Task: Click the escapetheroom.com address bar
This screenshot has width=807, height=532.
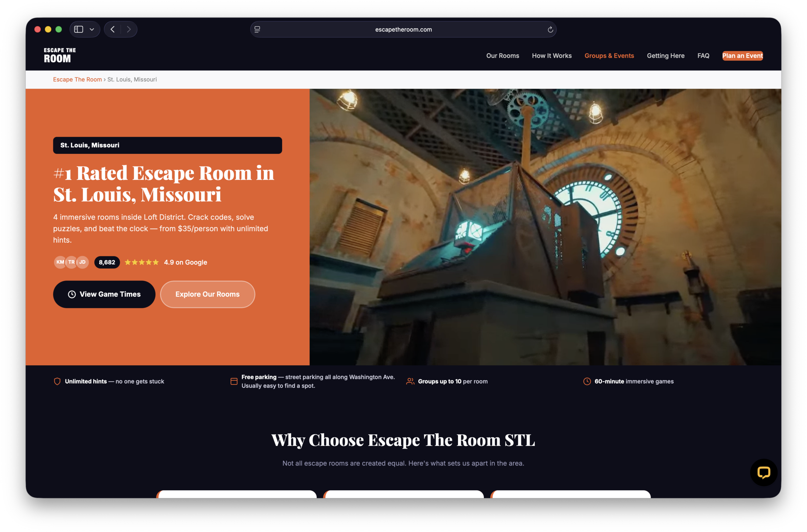Action: pos(403,30)
